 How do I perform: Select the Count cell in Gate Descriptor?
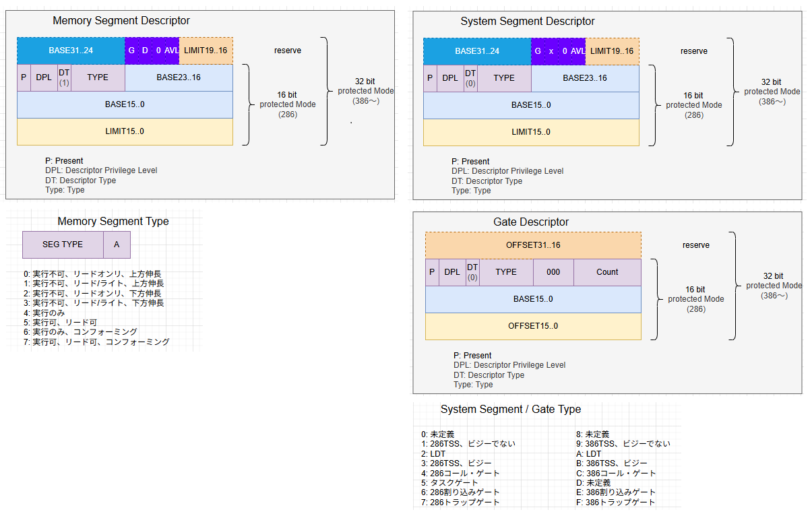click(607, 272)
